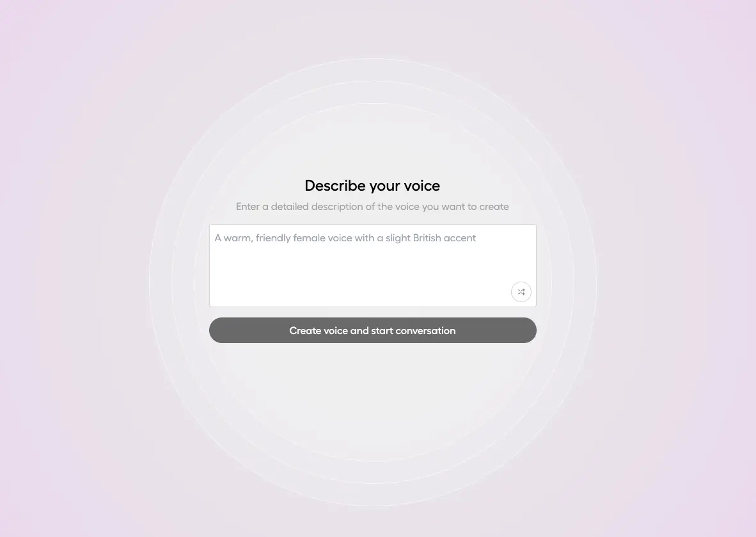Image resolution: width=756 pixels, height=537 pixels.
Task: Start the conversation with the created voice
Action: point(372,330)
